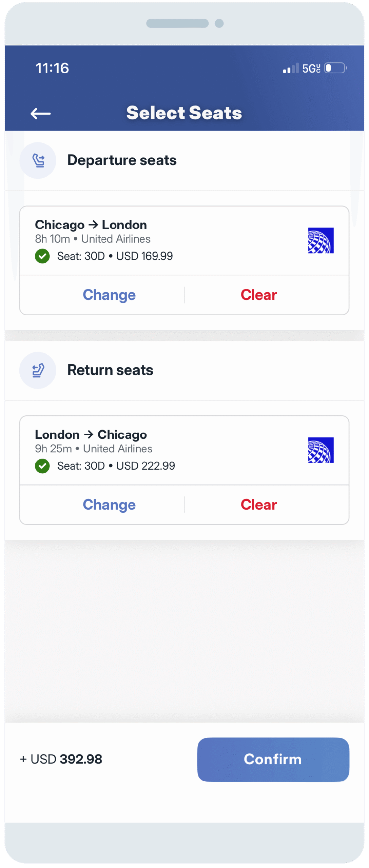This screenshot has height=868, width=369.
Task: Tap the back arrow in header
Action: point(41,114)
